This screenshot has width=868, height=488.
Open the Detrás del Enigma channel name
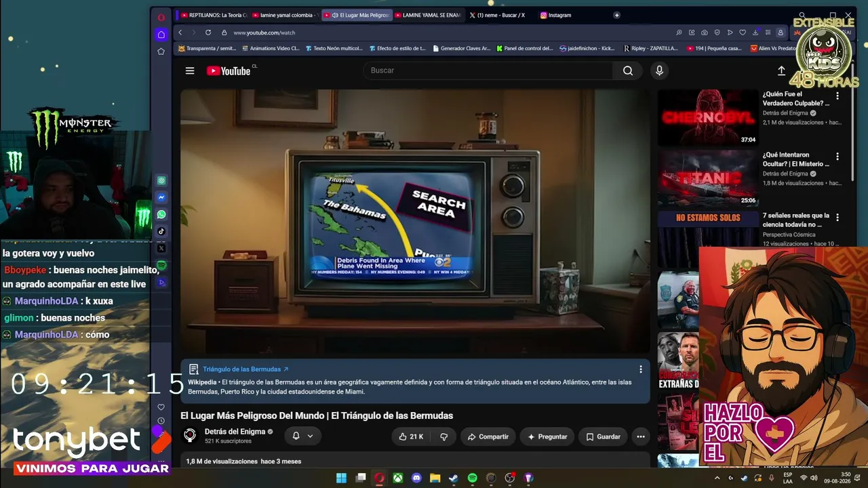(235, 432)
